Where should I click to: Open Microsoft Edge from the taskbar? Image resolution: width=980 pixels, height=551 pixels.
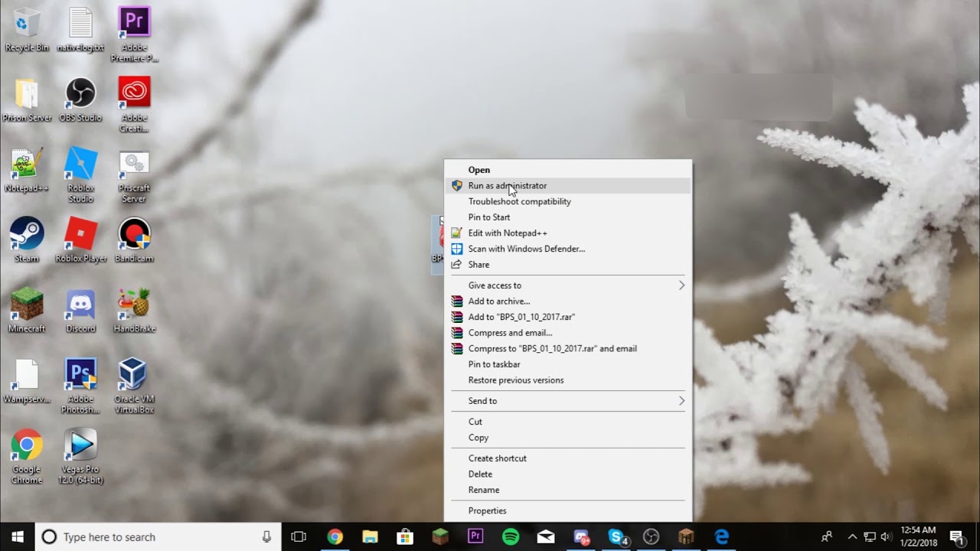tap(722, 536)
